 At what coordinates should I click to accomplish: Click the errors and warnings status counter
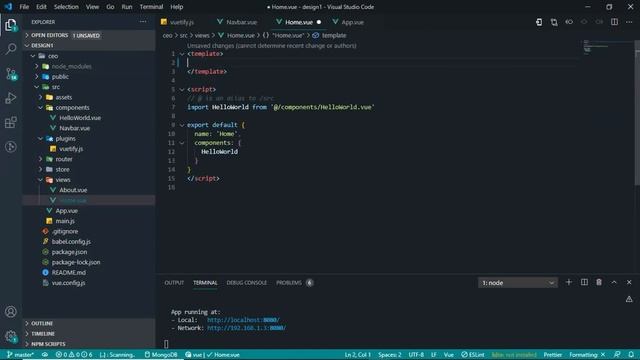[73, 355]
